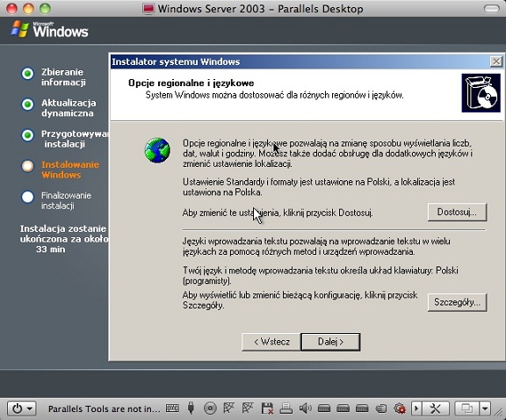Click the USB device icon
Image resolution: width=506 pixels, height=420 pixels.
(x=191, y=409)
